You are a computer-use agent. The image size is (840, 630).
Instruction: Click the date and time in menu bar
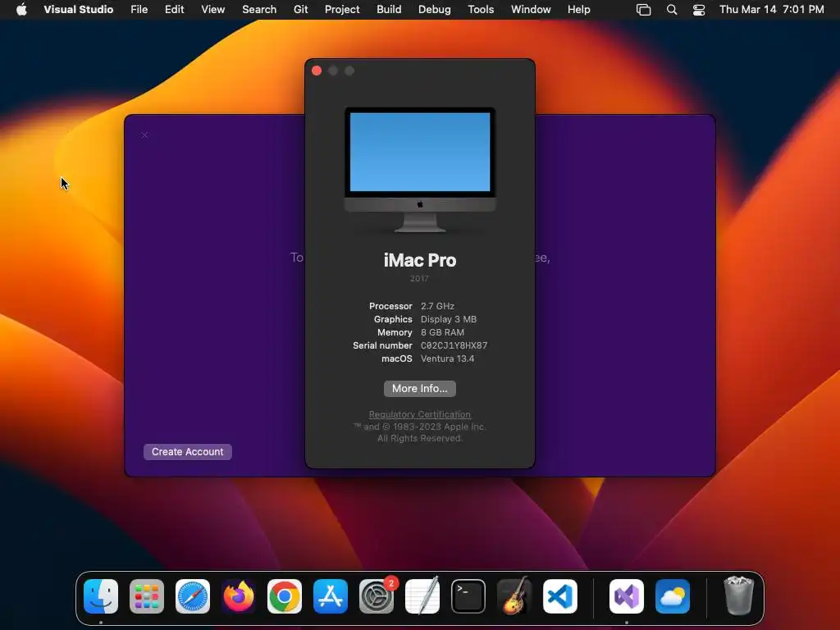(x=771, y=9)
